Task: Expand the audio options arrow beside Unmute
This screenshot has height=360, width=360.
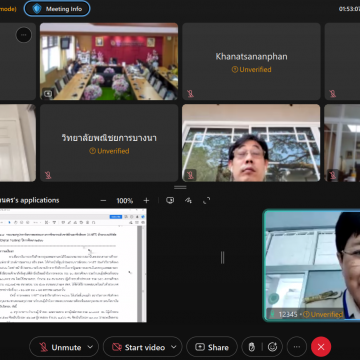Action: [90, 347]
